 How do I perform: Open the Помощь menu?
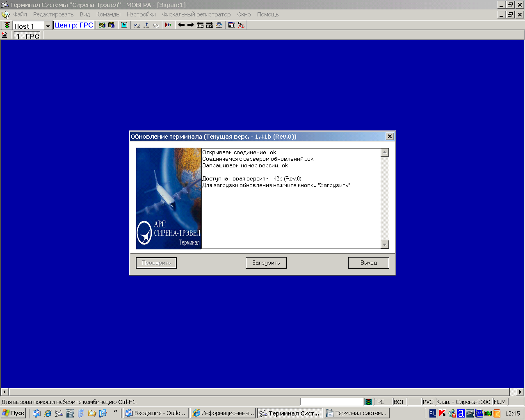click(268, 14)
